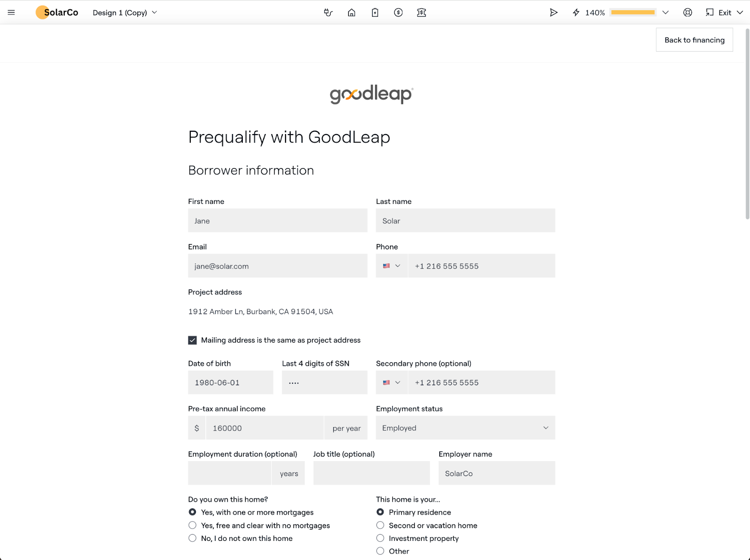Screen dimensions: 750x560
Task: Click the send proposal arrow icon
Action: coord(554,13)
